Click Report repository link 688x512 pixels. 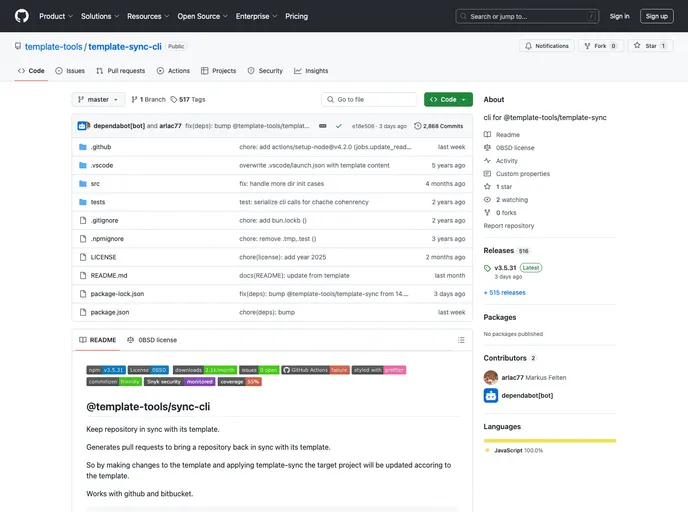click(509, 226)
